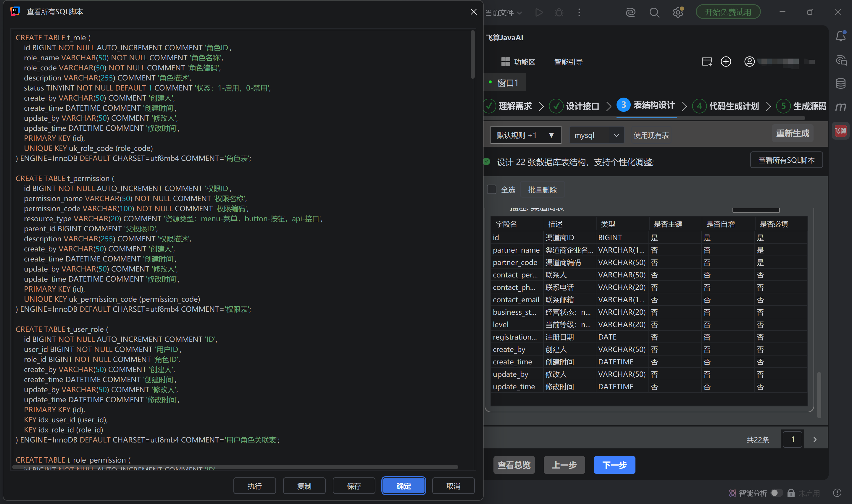Toggle the 智能分析 switch

776,493
